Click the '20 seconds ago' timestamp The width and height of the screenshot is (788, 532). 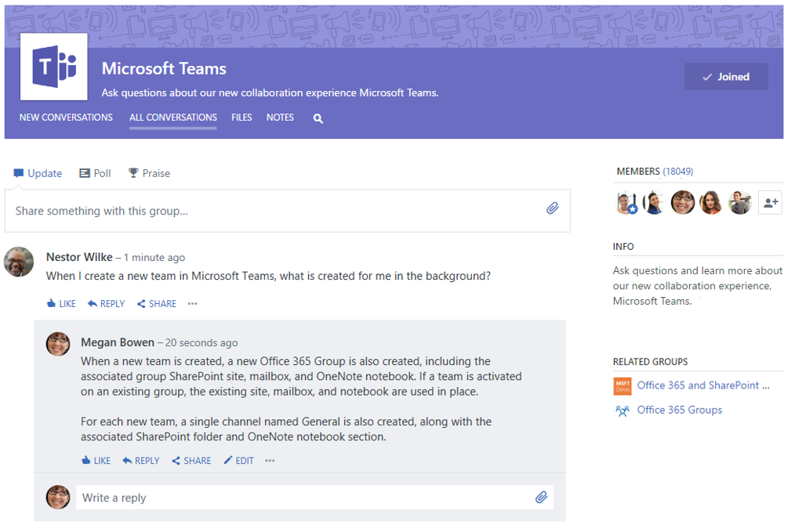pyautogui.click(x=202, y=343)
